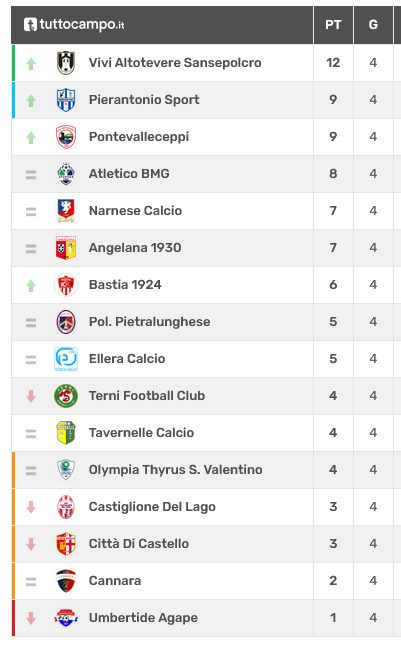
Task: Click the Ellera Calcio logo icon
Action: tap(66, 358)
